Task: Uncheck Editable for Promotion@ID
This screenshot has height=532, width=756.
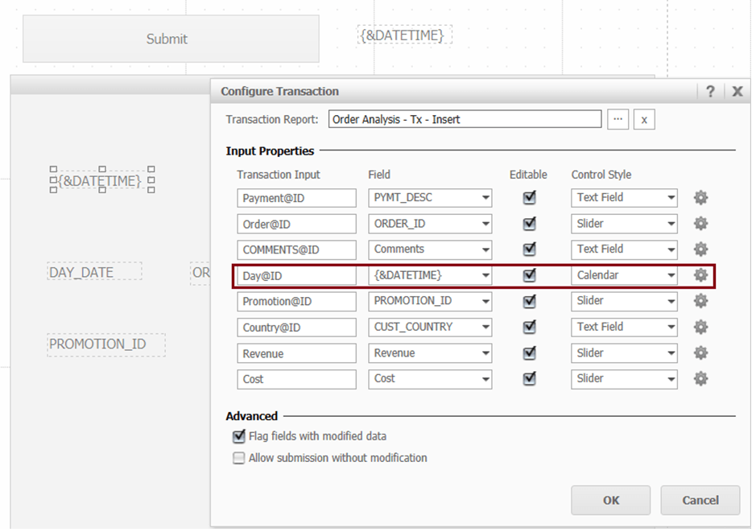Action: (530, 301)
